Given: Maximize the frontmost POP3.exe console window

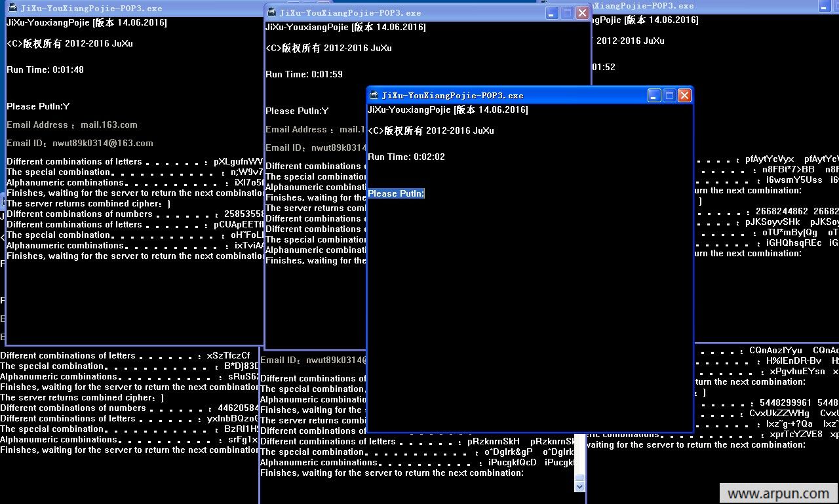Looking at the screenshot, I should click(x=669, y=96).
